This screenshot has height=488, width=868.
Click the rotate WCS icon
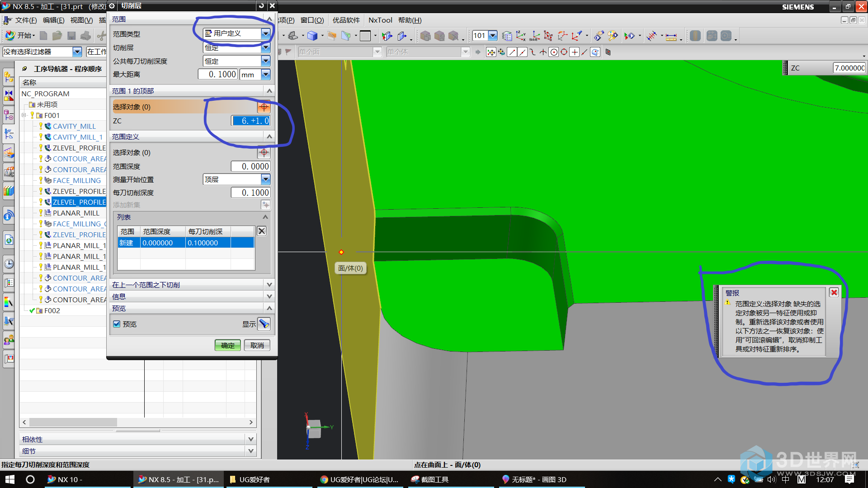548,36
